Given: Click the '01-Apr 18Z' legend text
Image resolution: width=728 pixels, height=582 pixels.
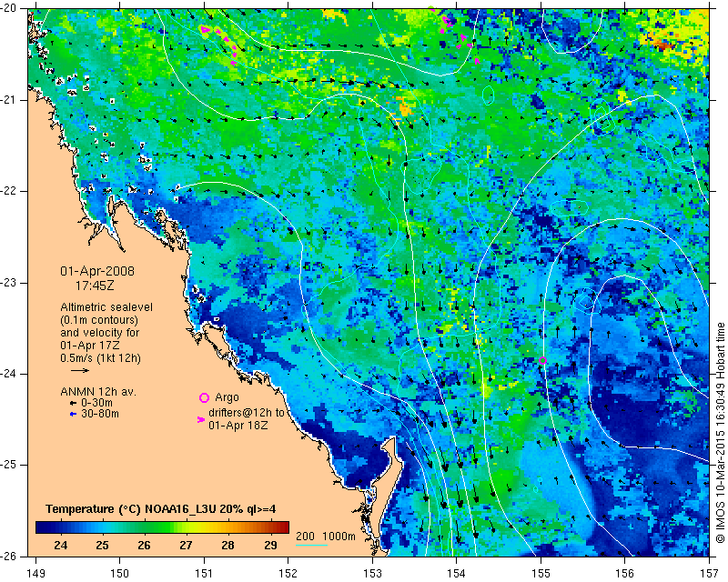Looking at the screenshot, I should (x=238, y=425).
